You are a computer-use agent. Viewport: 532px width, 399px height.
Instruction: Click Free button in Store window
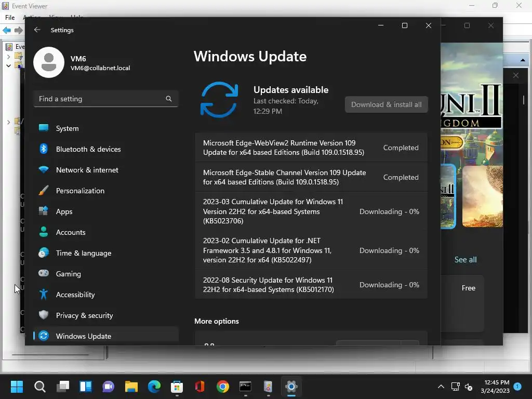(x=468, y=288)
